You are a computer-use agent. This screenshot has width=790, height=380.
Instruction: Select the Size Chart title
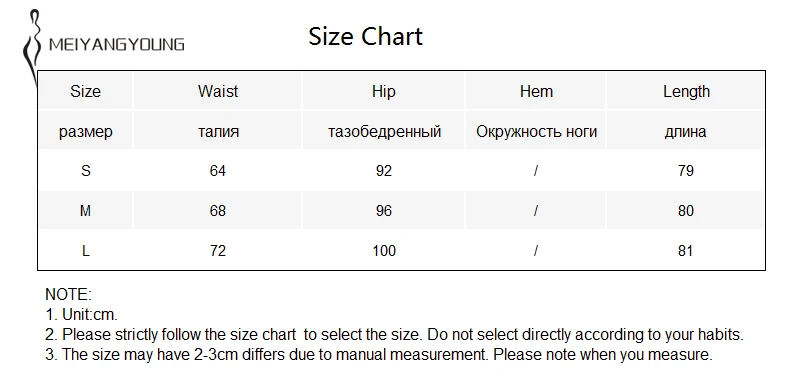pyautogui.click(x=365, y=37)
